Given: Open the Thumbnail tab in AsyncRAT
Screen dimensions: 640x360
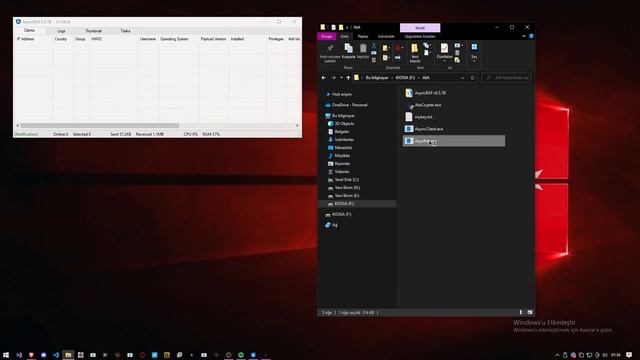Looking at the screenshot, I should pos(93,31).
